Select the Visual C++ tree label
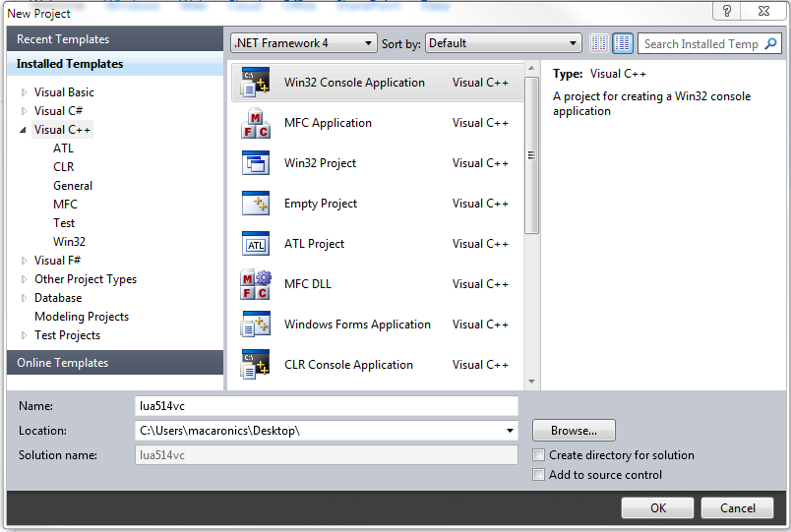Screen dimensions: 791x532 (x=62, y=130)
